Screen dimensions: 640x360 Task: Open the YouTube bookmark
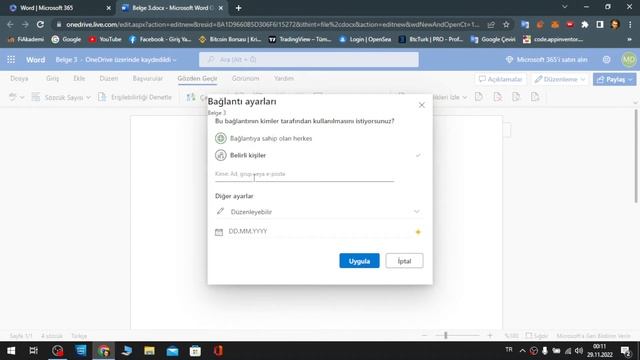click(105, 39)
